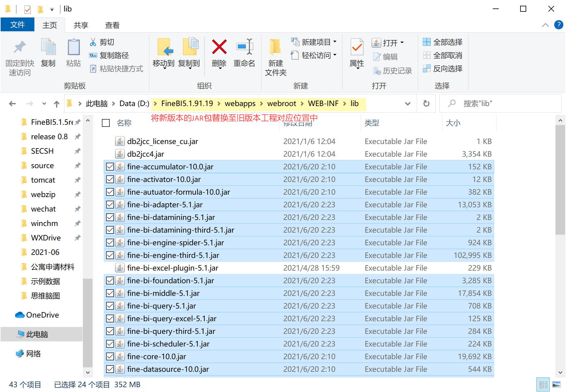Switch to the View ribbon tab
Screen dimensions: 566x392
pos(112,25)
